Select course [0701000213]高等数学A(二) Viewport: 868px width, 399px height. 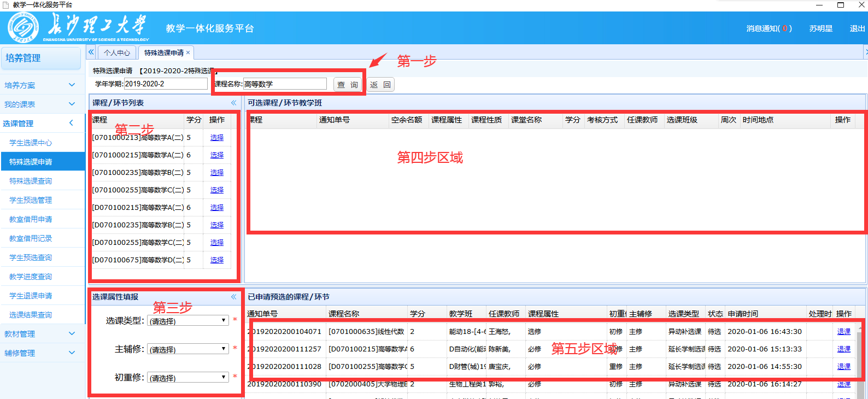[x=217, y=138]
